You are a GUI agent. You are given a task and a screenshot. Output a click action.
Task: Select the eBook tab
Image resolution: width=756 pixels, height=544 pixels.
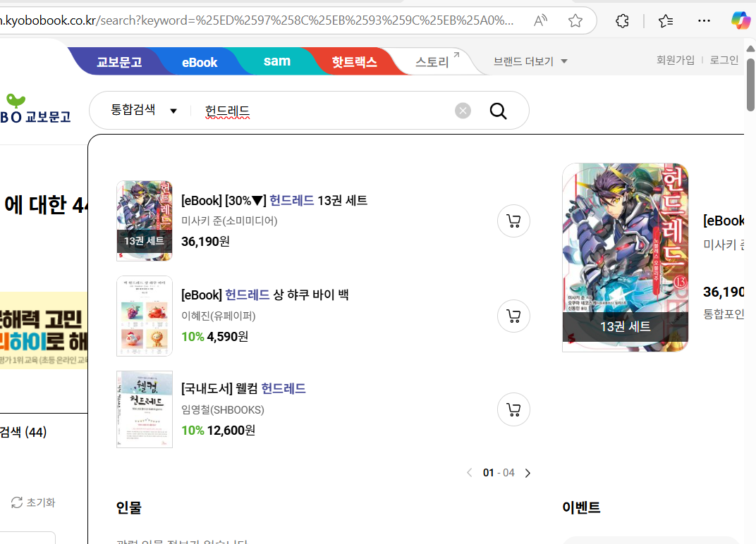click(200, 62)
